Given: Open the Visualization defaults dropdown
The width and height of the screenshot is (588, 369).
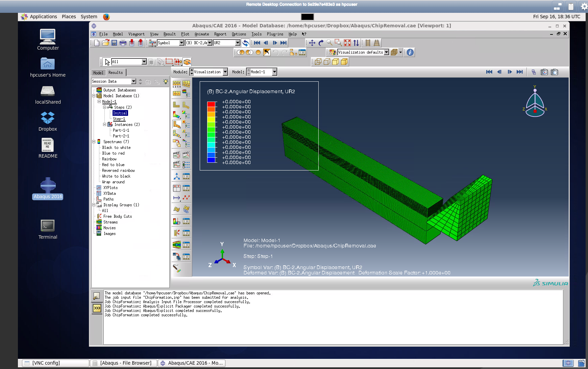Looking at the screenshot, I should click(387, 52).
